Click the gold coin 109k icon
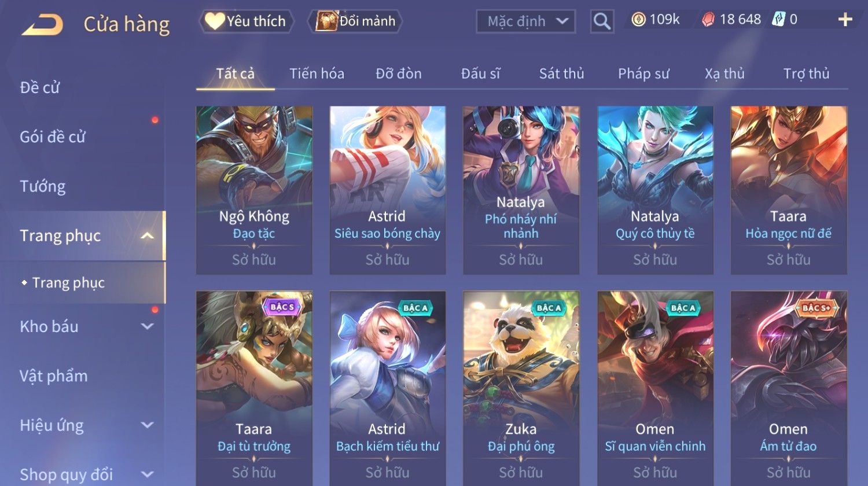The height and width of the screenshot is (486, 868). [x=638, y=20]
